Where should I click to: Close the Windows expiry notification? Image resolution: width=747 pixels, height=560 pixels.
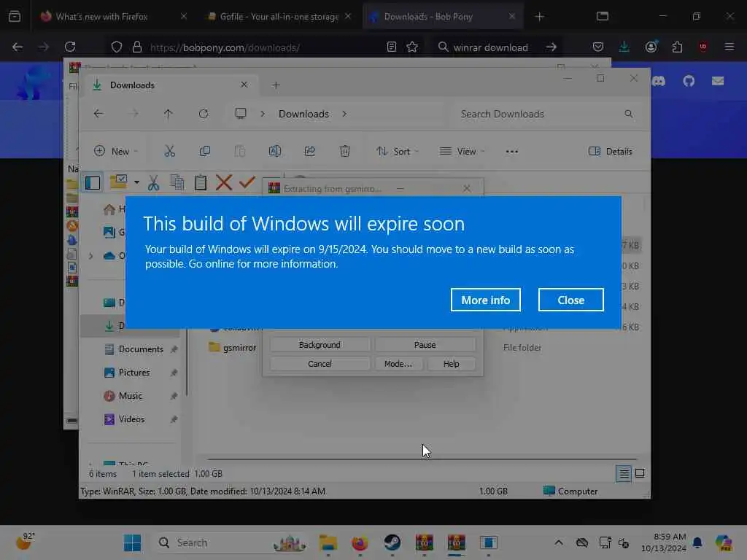570,300
